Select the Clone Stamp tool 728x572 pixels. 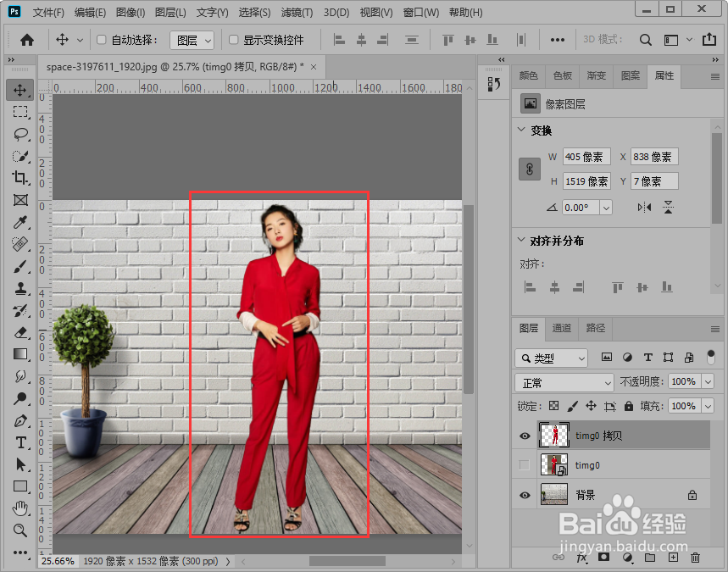(20, 288)
